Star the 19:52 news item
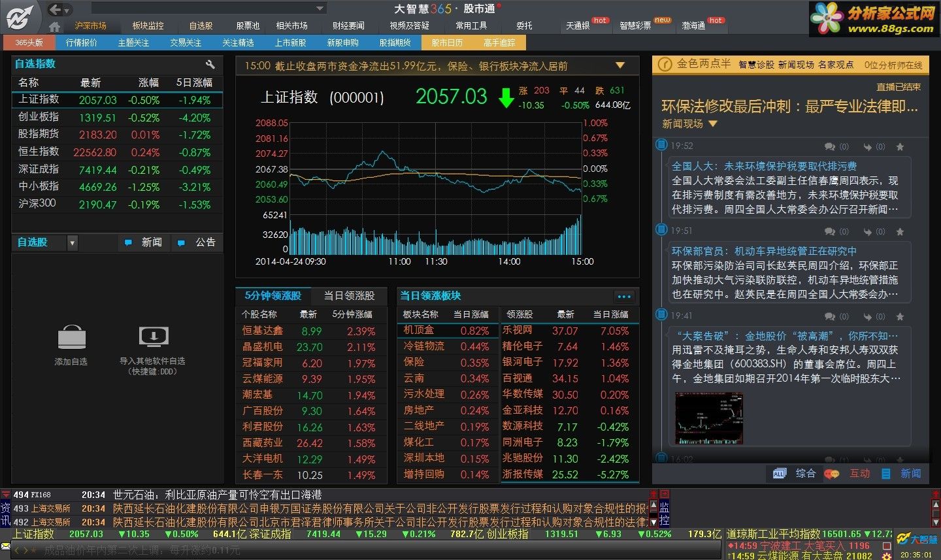This screenshot has height=560, width=941. coord(900,147)
